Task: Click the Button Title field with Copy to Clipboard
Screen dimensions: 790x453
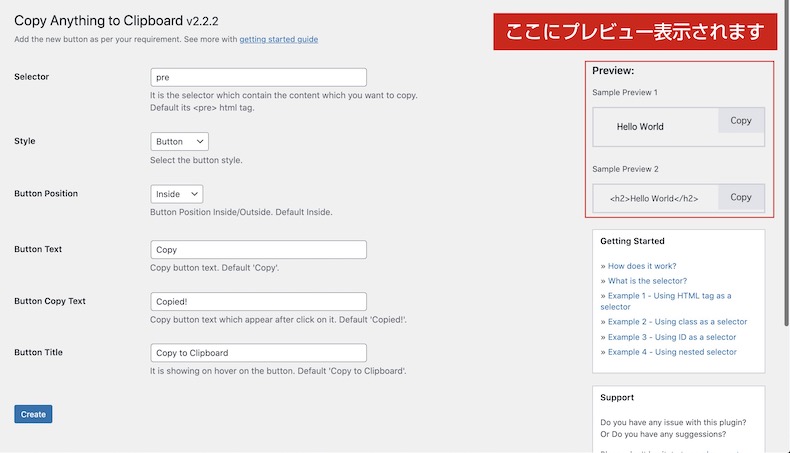Action: 258,353
